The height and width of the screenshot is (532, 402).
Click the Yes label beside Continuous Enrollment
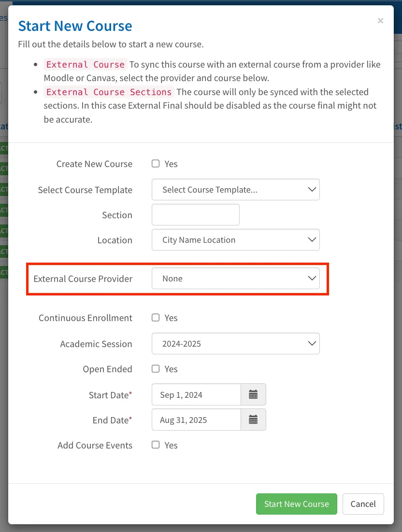171,318
